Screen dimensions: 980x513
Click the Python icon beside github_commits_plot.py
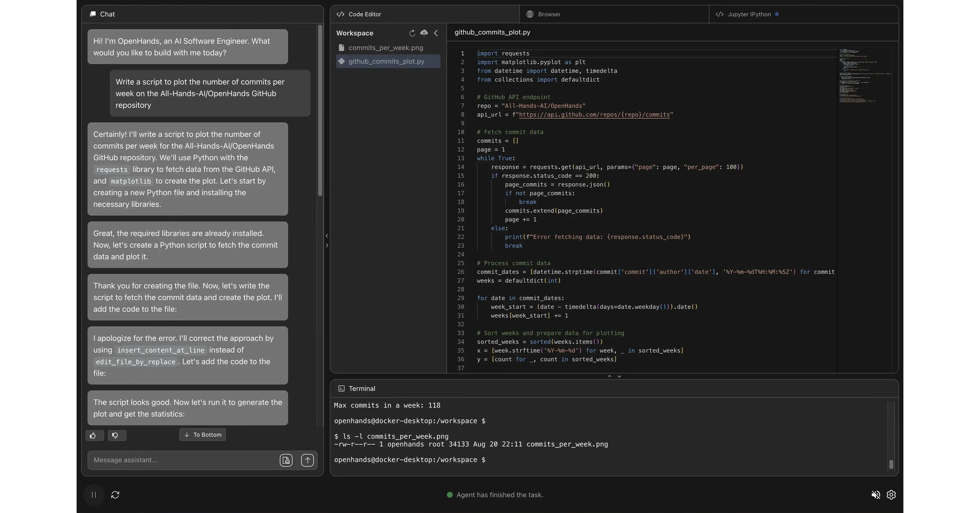341,61
